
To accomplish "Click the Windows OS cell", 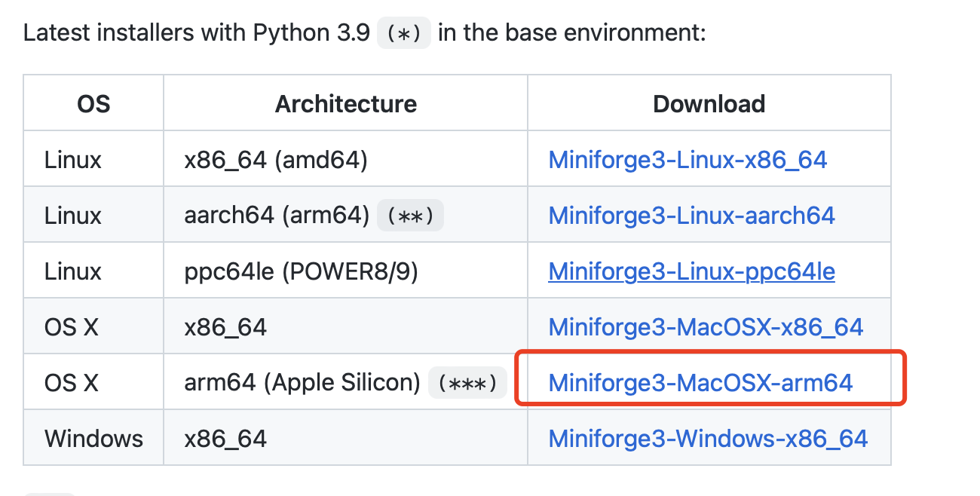I will click(93, 438).
